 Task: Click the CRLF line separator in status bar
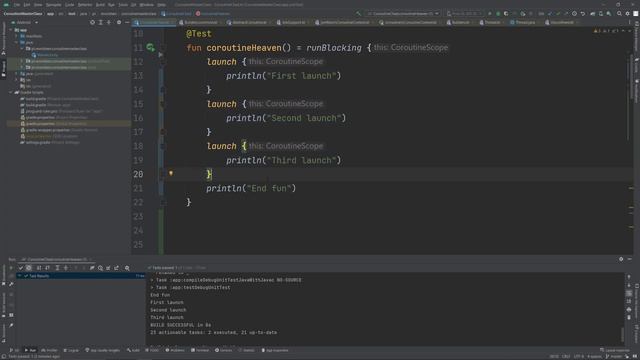(x=566, y=356)
